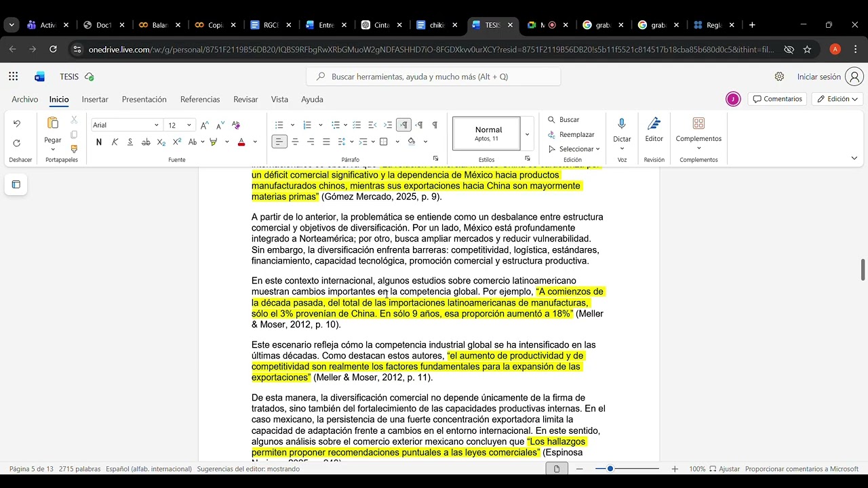Click the zoom out minus button
Viewport: 868px width, 488px height.
pyautogui.click(x=579, y=469)
